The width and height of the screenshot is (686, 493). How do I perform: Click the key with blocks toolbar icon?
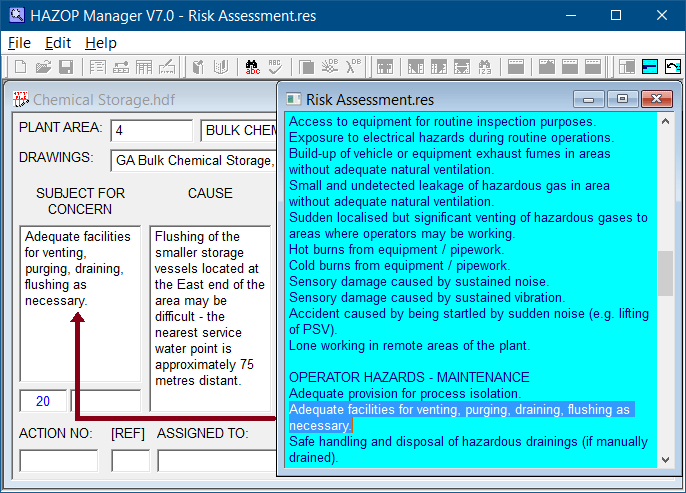(121, 67)
